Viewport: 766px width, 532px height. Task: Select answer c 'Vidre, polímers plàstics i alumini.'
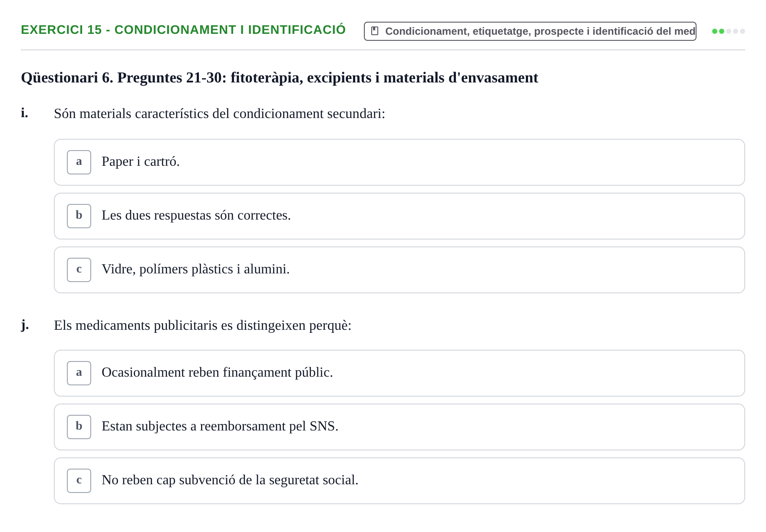(399, 270)
